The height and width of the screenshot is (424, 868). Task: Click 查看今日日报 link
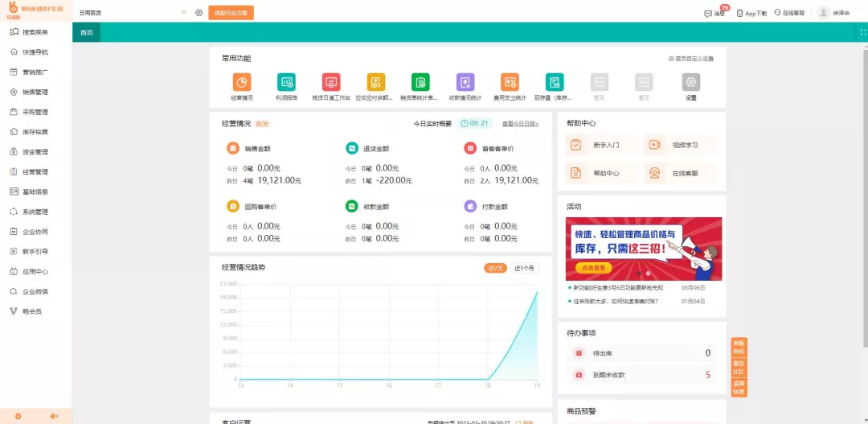(x=520, y=124)
